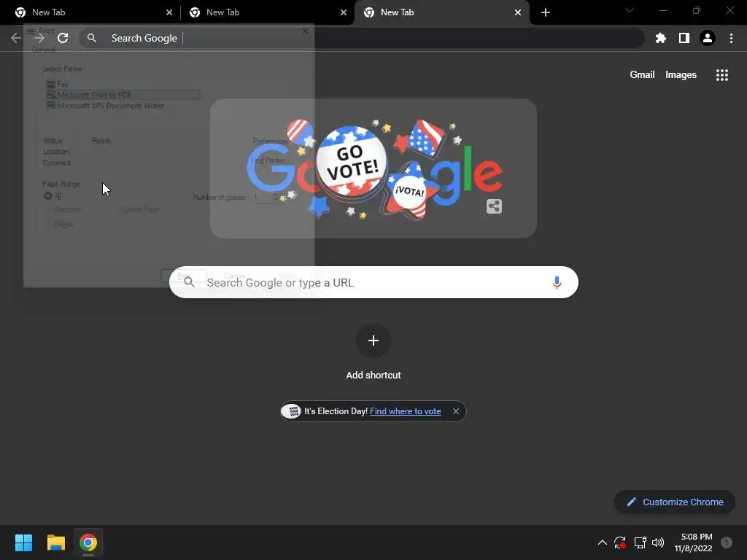Select Microsoft XPS Document Writer printer
747x560 pixels.
click(x=105, y=106)
